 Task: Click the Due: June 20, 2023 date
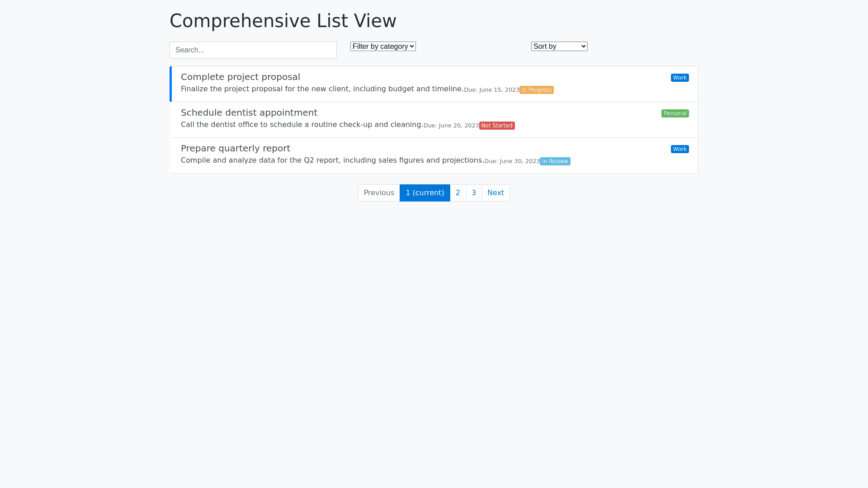click(x=451, y=126)
